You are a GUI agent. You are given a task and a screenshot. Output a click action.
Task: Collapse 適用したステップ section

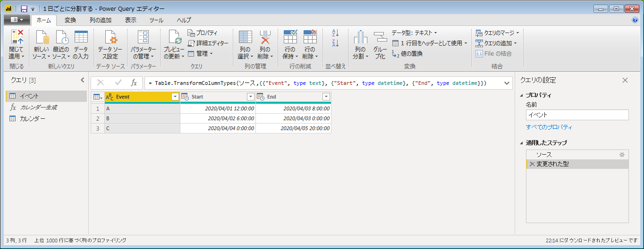pyautogui.click(x=522, y=142)
